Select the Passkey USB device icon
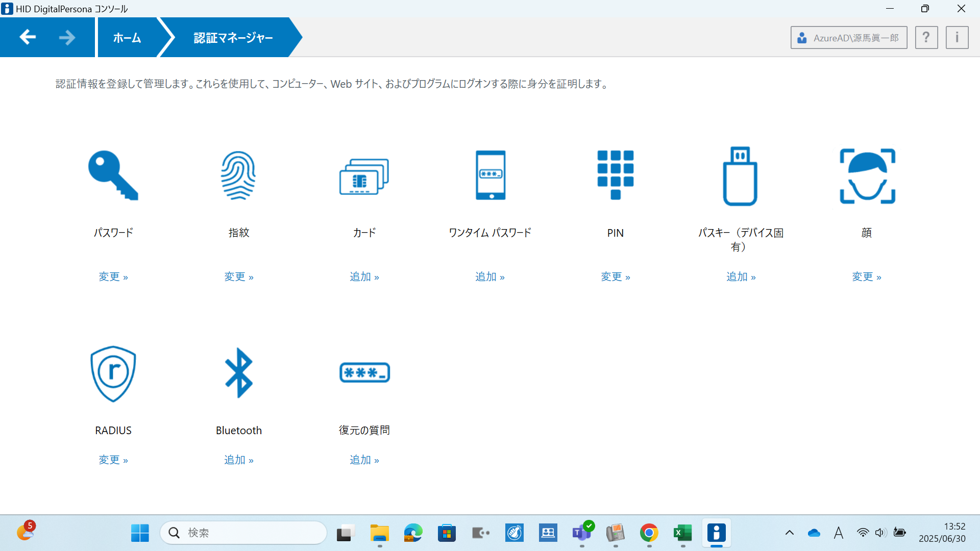The width and height of the screenshot is (980, 551). click(x=740, y=176)
